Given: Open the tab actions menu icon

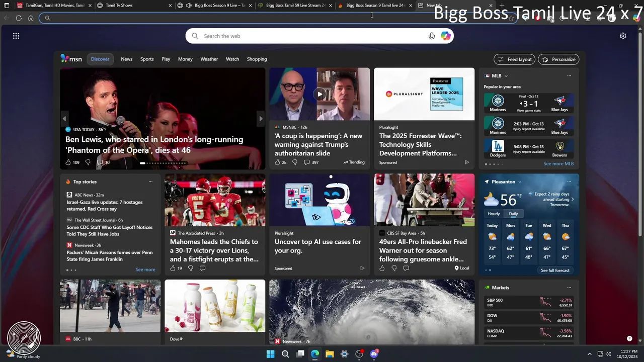Looking at the screenshot, I should tap(7, 6).
